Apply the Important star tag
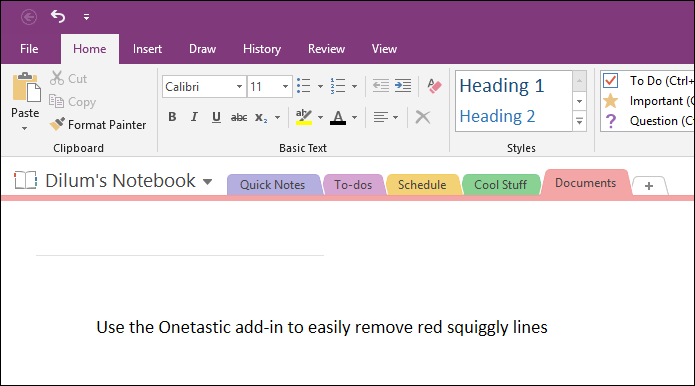695x386 pixels. click(610, 101)
